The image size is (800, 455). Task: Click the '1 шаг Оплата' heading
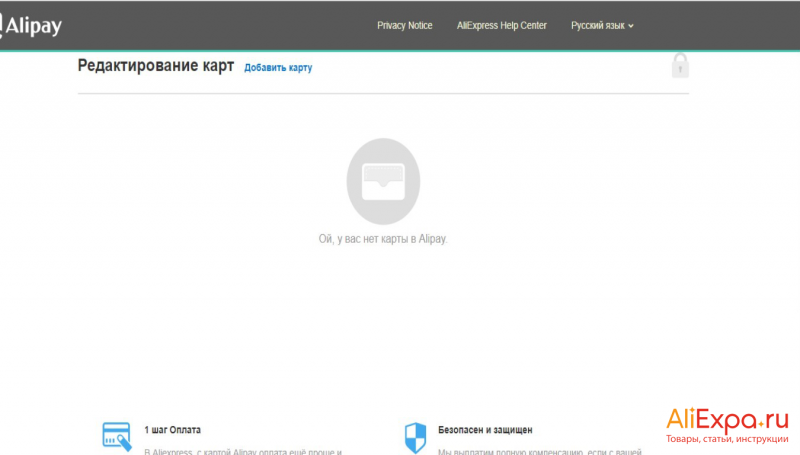(172, 430)
